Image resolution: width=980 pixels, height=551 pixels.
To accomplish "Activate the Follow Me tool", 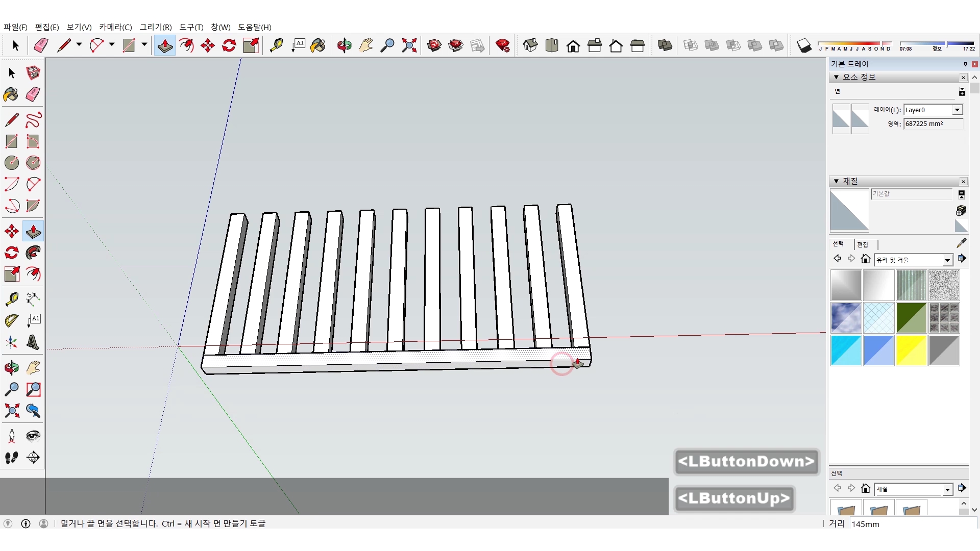I will click(x=33, y=253).
